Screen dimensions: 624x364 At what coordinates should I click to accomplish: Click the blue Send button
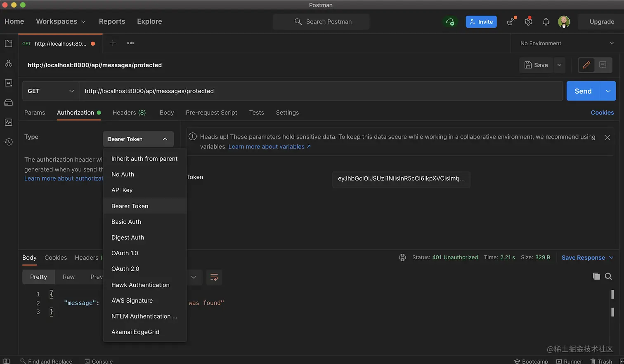click(583, 91)
